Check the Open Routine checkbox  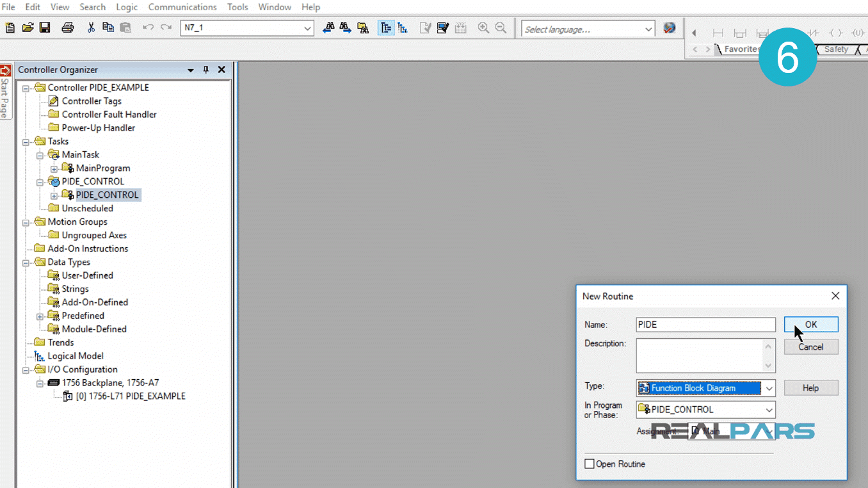[590, 464]
